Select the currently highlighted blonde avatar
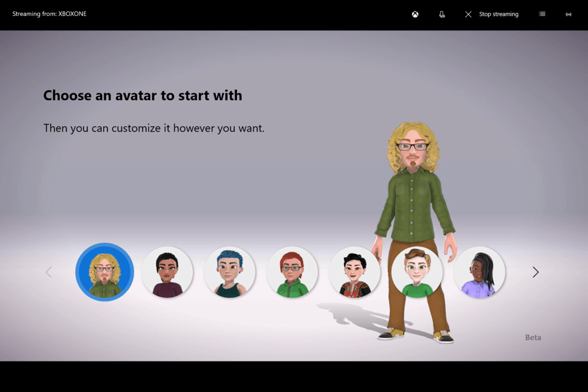 pyautogui.click(x=105, y=272)
